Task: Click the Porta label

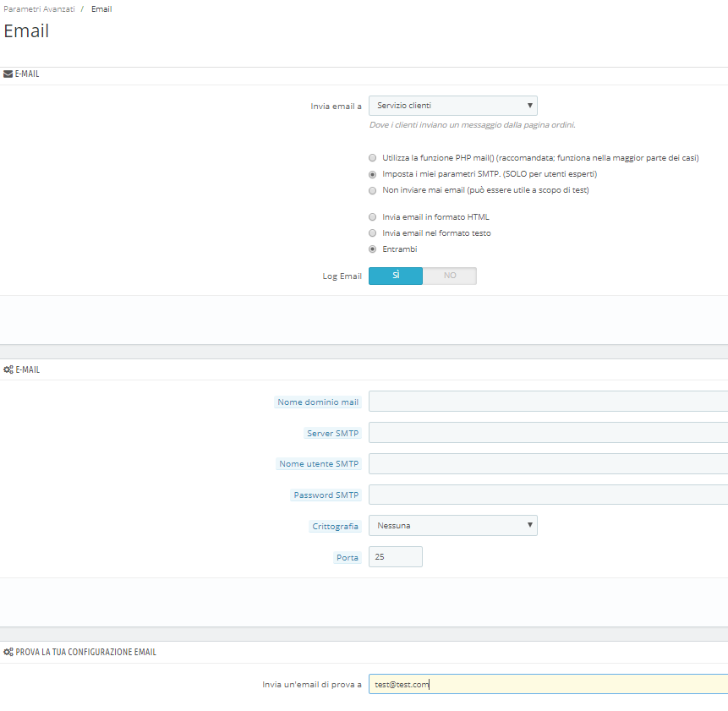Action: [348, 557]
